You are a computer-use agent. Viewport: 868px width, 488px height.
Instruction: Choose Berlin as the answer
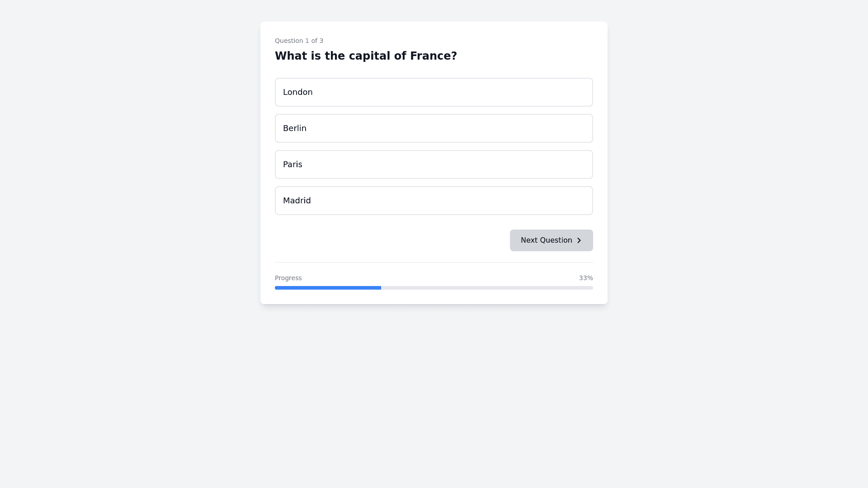(x=434, y=128)
